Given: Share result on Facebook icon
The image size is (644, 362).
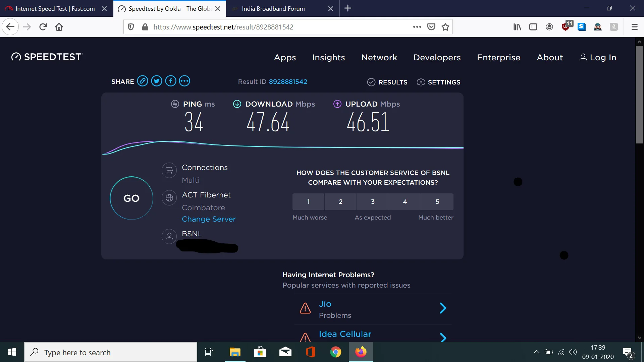Looking at the screenshot, I should 171,81.
